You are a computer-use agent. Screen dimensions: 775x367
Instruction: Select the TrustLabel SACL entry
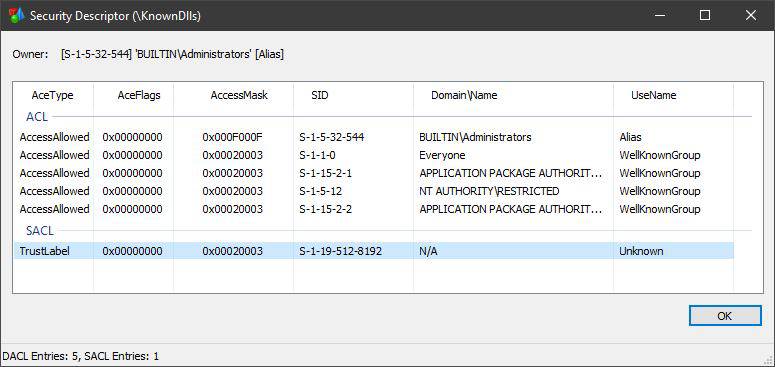click(x=374, y=251)
